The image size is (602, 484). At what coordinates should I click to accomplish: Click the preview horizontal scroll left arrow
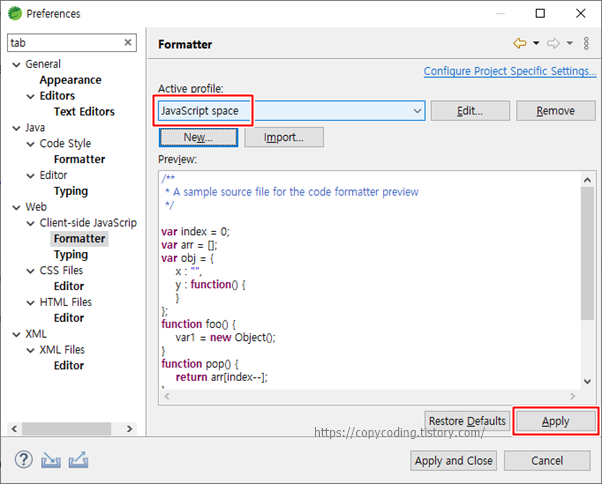(x=167, y=396)
